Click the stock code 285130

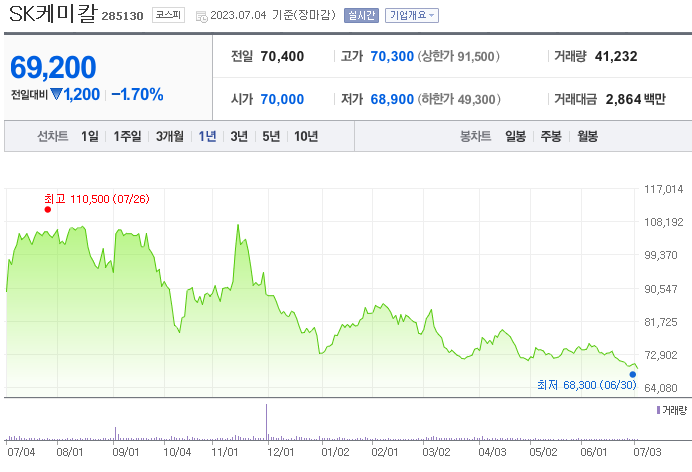coord(122,16)
